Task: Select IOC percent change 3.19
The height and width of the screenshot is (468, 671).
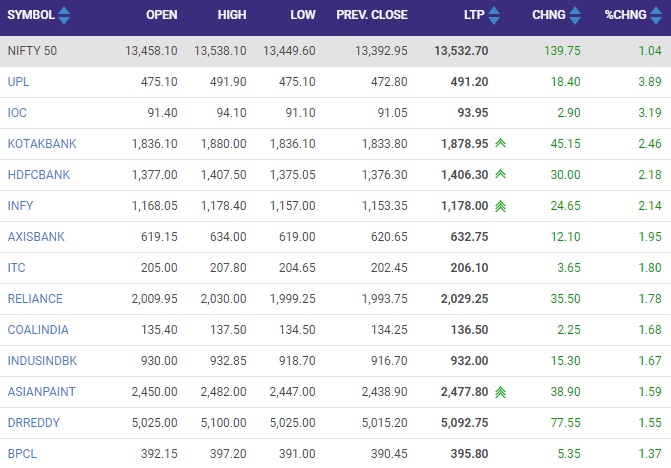Action: pos(650,113)
